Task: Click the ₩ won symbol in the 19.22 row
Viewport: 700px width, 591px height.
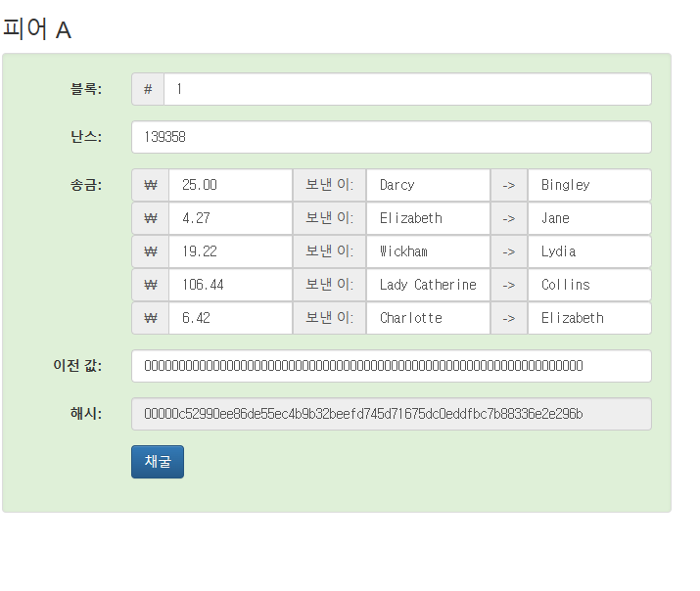Action: click(151, 251)
